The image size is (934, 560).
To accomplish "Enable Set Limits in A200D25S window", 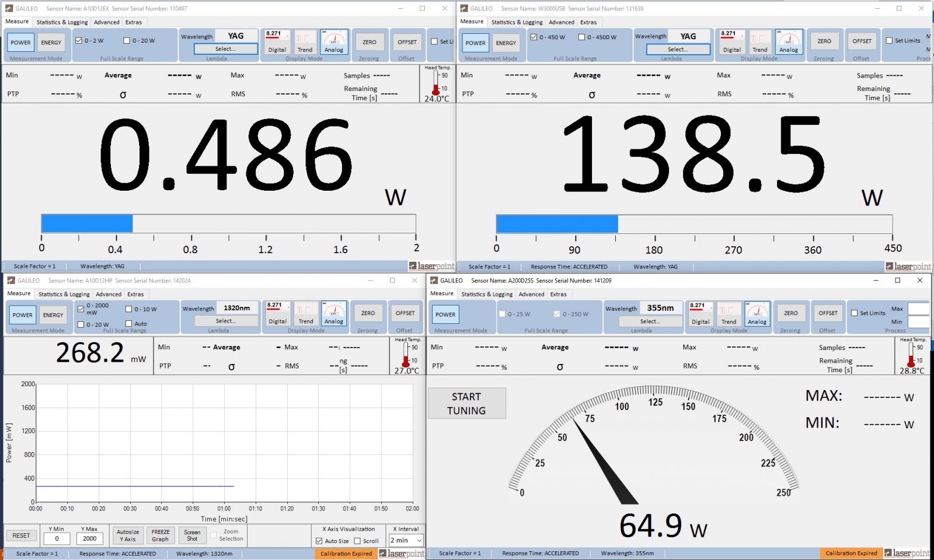I will 855,313.
